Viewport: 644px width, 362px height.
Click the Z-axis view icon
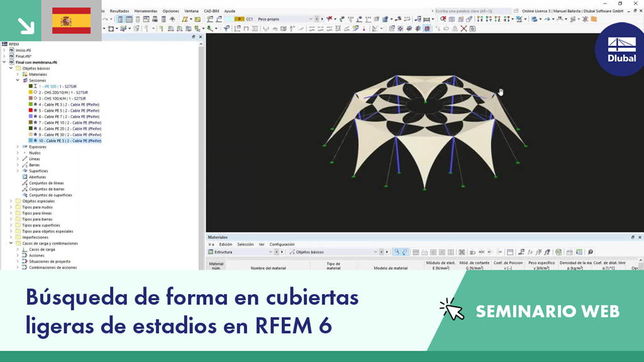tap(497, 19)
